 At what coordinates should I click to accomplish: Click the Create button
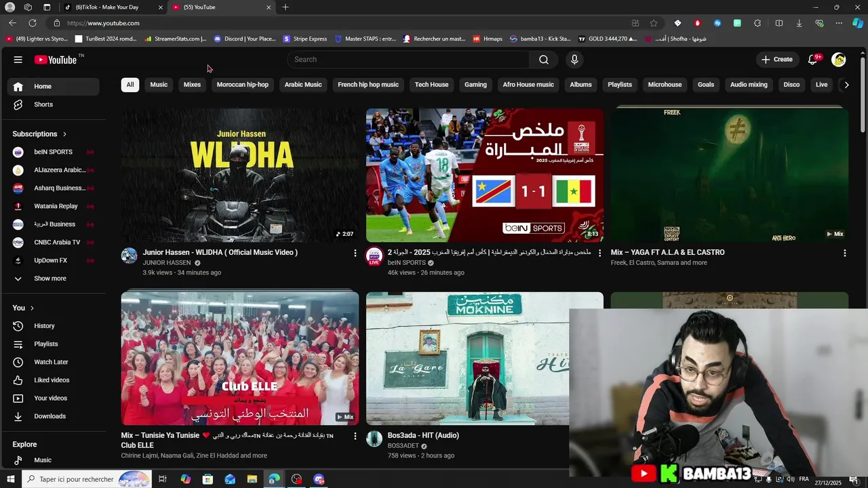point(777,60)
